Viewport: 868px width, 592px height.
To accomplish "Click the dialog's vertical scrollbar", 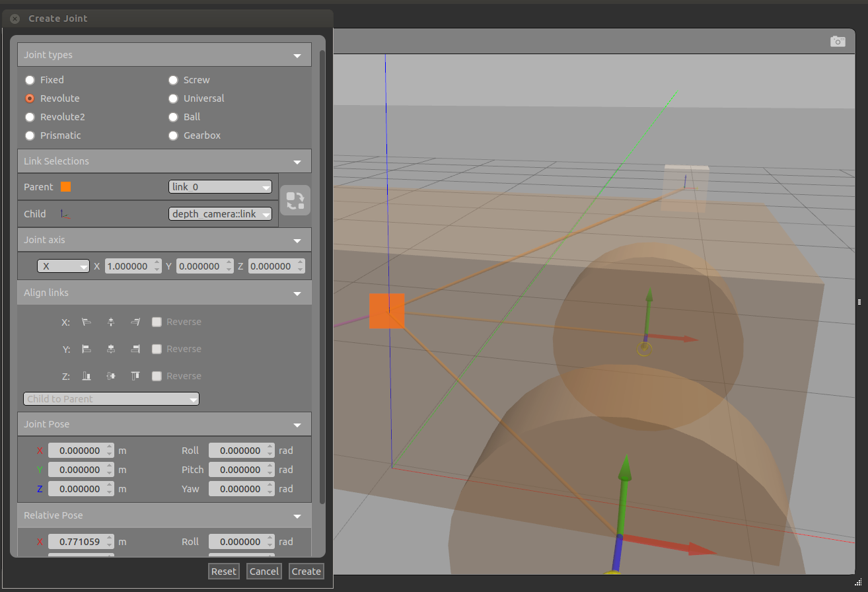I will pos(322,277).
